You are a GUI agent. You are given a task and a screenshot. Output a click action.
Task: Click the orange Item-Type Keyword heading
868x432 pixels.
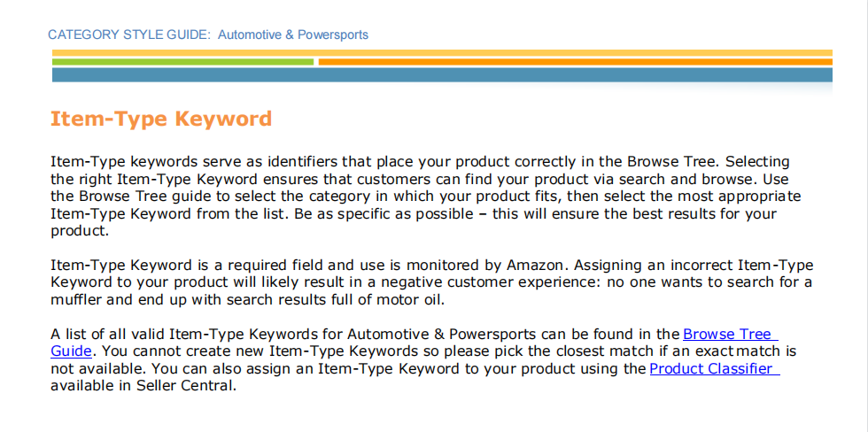coord(161,119)
